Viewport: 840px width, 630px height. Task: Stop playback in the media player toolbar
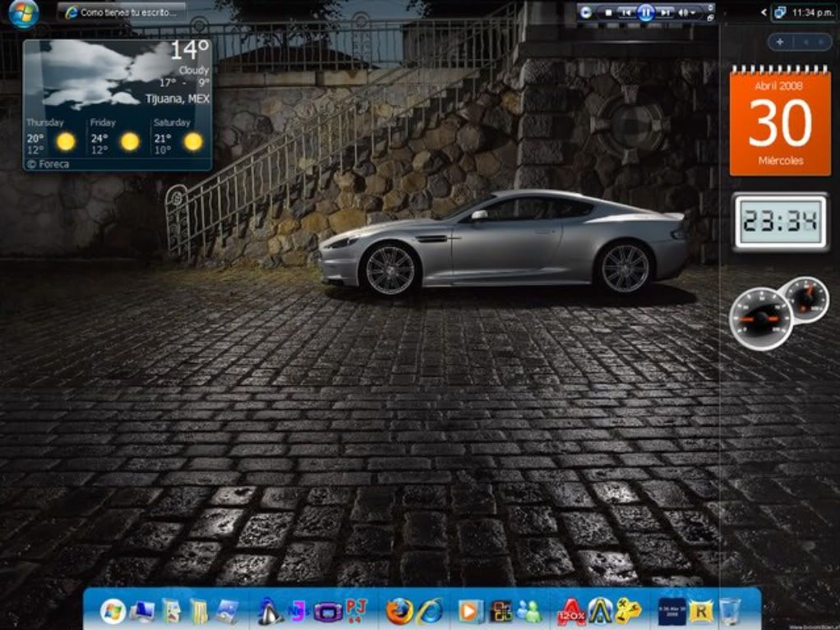(x=608, y=12)
